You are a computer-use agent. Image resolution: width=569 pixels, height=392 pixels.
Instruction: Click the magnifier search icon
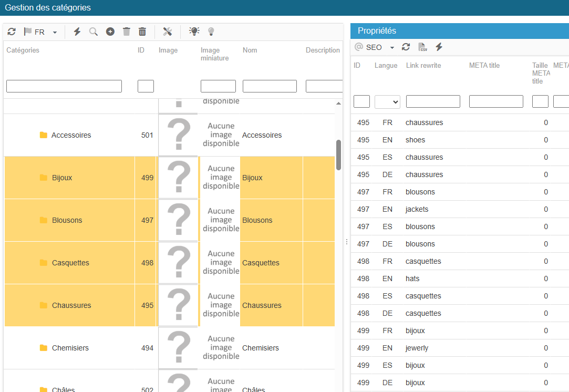pyautogui.click(x=94, y=32)
